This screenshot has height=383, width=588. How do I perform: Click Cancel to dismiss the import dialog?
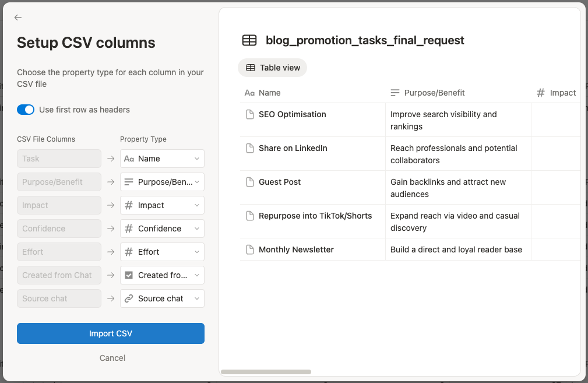(x=112, y=358)
